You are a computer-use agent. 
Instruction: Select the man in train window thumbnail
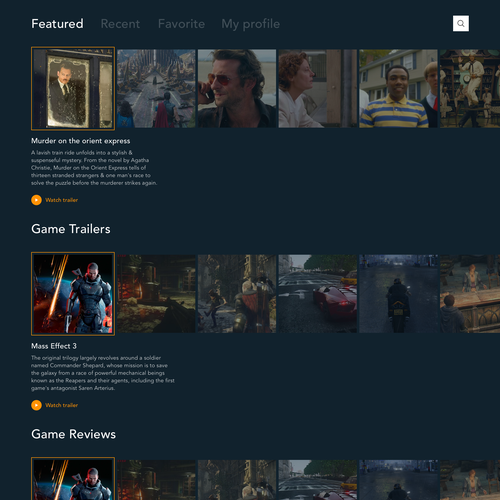(73, 88)
